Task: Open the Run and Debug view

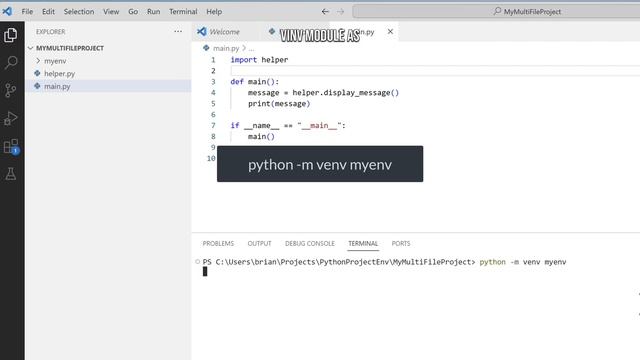Action: (x=11, y=118)
